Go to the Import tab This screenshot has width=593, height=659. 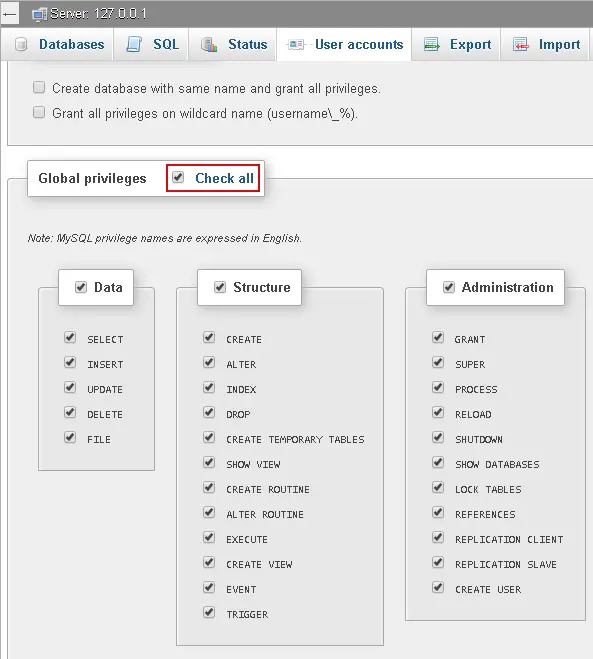click(545, 45)
